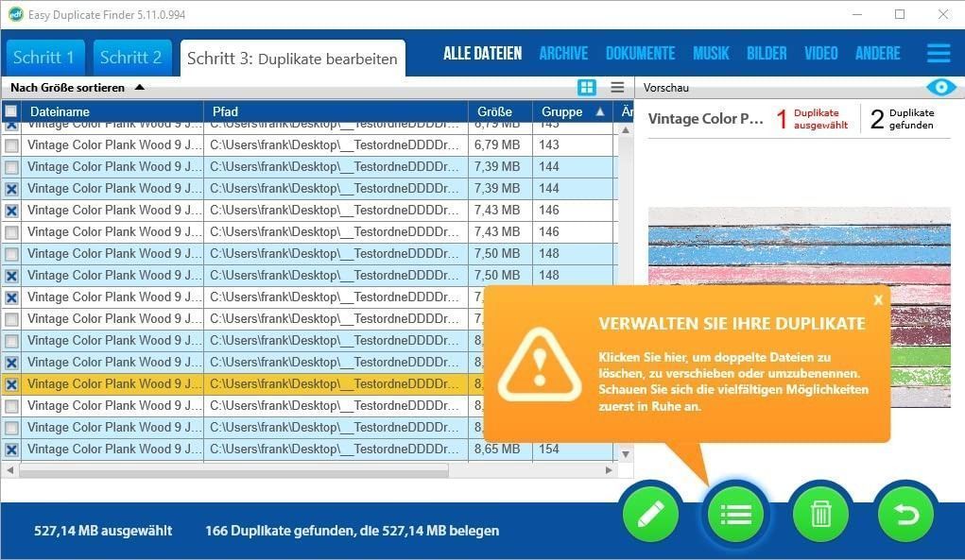Switch to list view icon
The width and height of the screenshot is (965, 560).
point(617,88)
